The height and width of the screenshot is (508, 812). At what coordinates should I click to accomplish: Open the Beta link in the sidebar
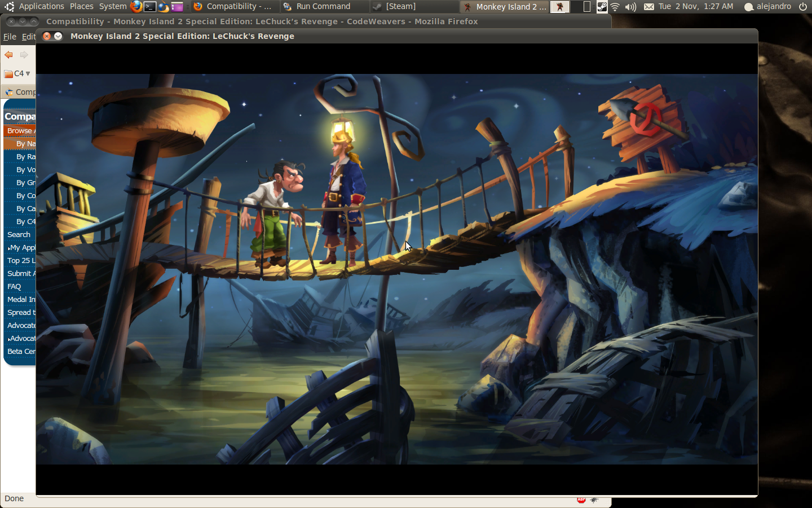point(21,351)
